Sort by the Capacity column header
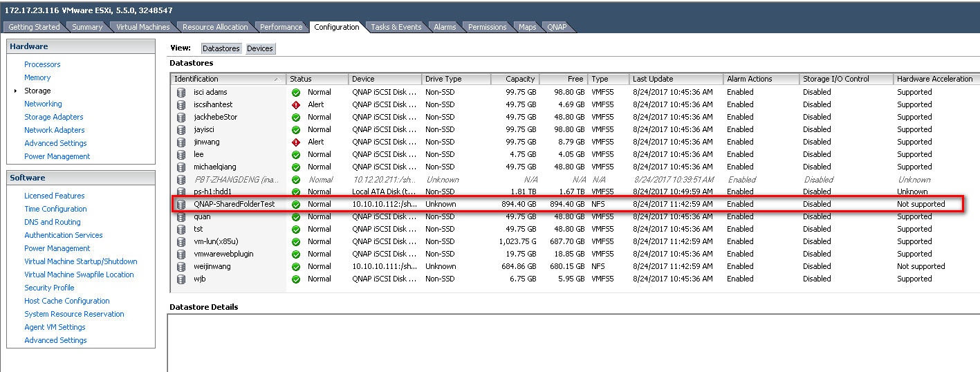 coord(515,79)
